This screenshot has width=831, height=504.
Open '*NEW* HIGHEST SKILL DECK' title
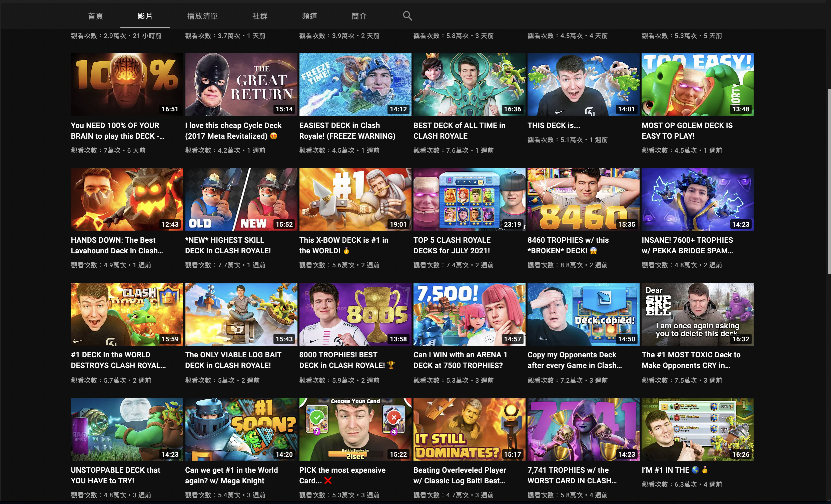(228, 245)
